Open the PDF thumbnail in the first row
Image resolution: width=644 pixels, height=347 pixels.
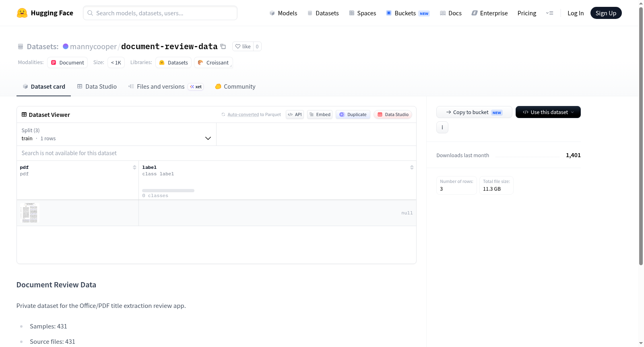coord(30,213)
